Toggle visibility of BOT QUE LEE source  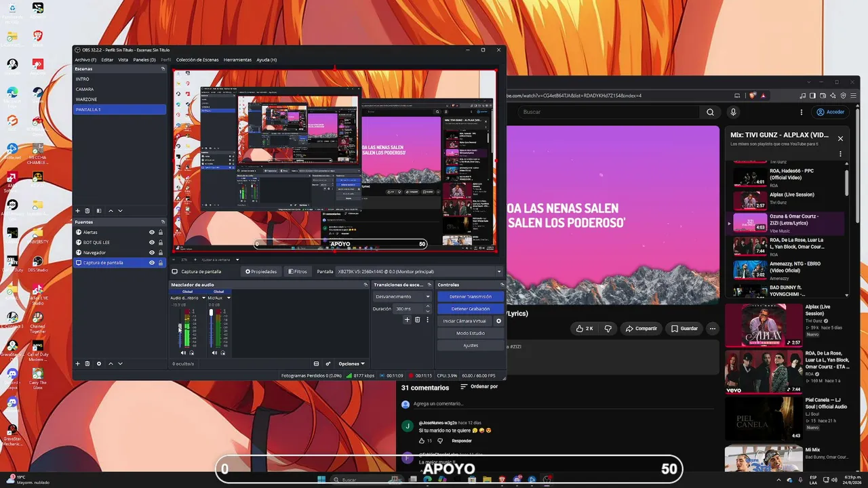tap(152, 243)
